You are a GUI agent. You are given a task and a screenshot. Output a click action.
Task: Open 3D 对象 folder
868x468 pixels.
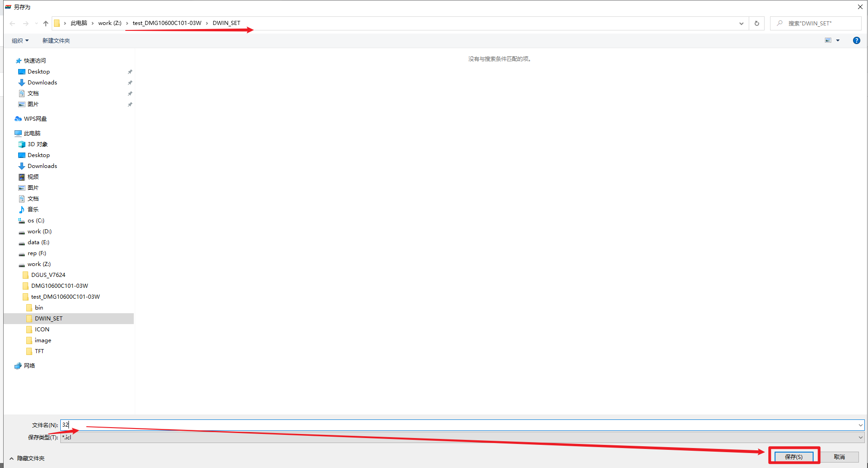(x=37, y=144)
